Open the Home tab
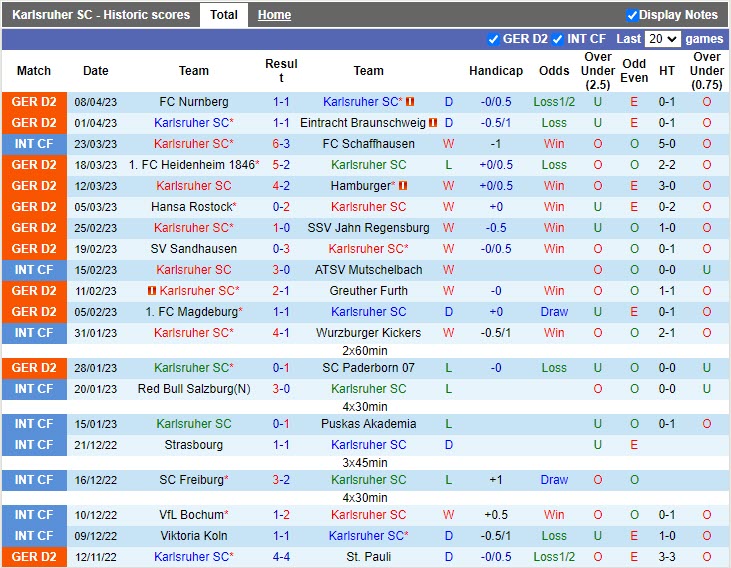731x568 pixels. point(274,15)
